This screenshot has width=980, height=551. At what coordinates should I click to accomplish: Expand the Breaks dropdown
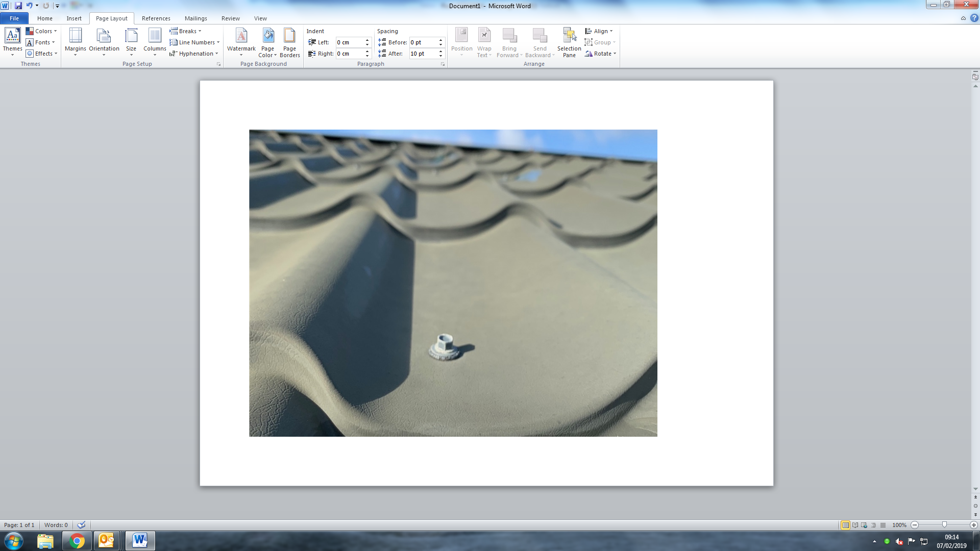click(x=186, y=31)
